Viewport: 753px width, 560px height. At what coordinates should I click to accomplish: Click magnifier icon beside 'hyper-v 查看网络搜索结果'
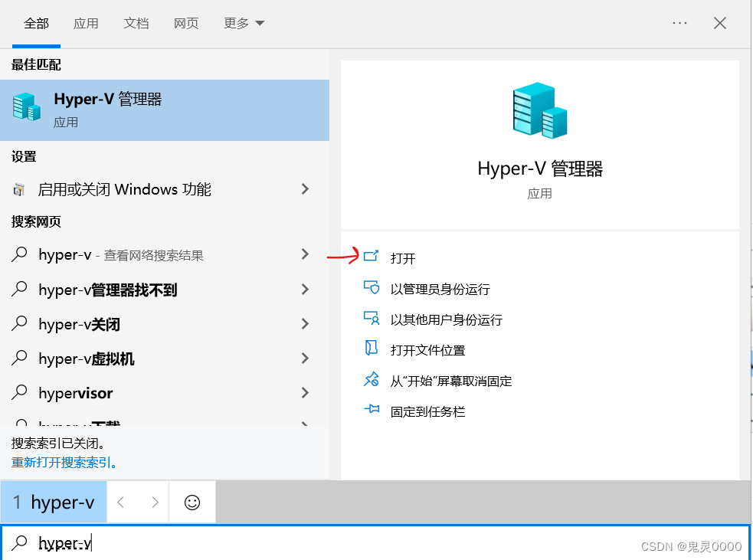click(19, 254)
